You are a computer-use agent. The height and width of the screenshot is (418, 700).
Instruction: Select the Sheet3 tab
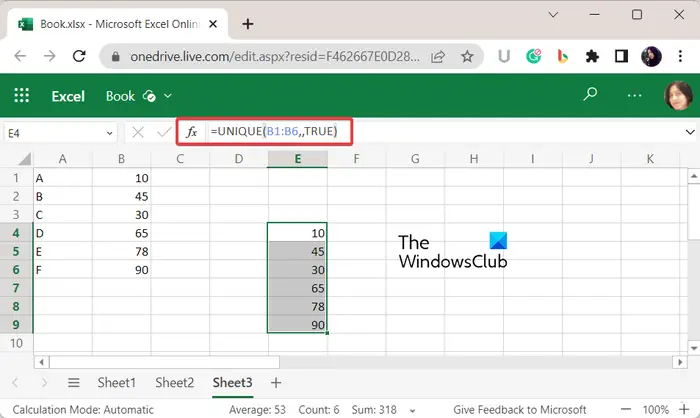coord(233,383)
